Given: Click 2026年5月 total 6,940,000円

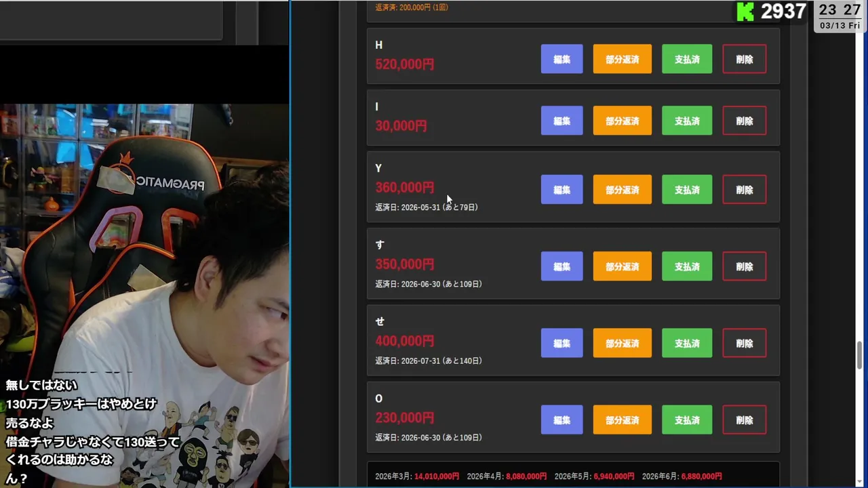Looking at the screenshot, I should [x=594, y=476].
